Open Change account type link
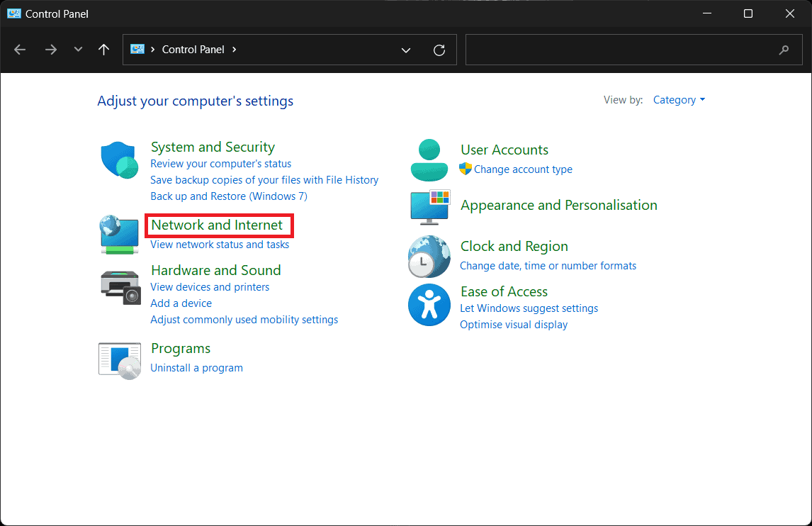812x526 pixels. [523, 169]
